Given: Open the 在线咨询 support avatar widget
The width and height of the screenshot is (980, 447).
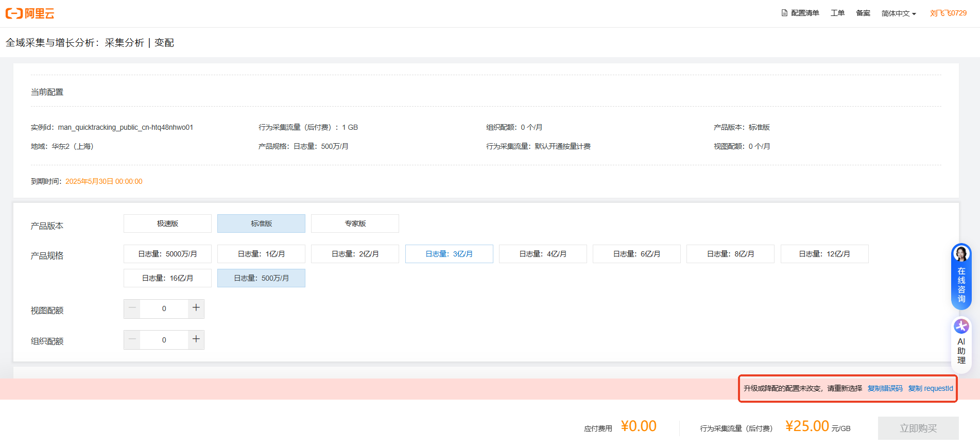Looking at the screenshot, I should (x=961, y=277).
